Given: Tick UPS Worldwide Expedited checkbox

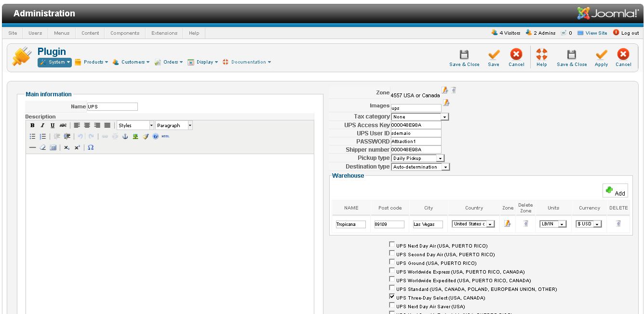Looking at the screenshot, I should point(392,279).
